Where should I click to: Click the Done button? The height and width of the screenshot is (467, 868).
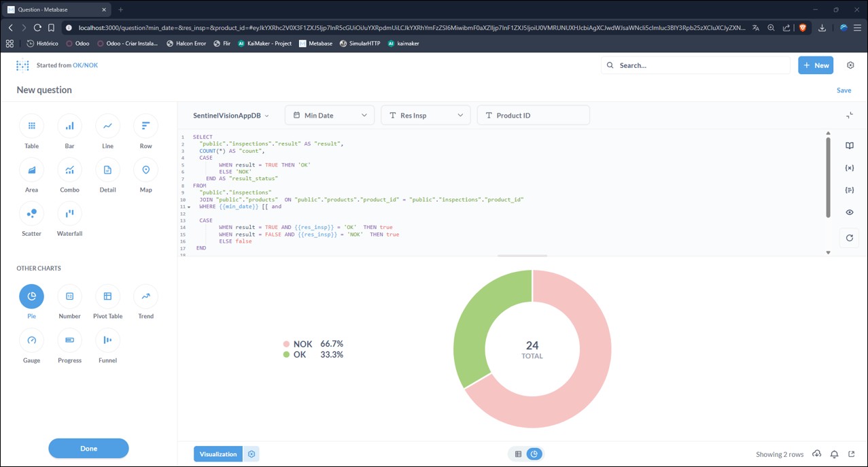(88, 449)
